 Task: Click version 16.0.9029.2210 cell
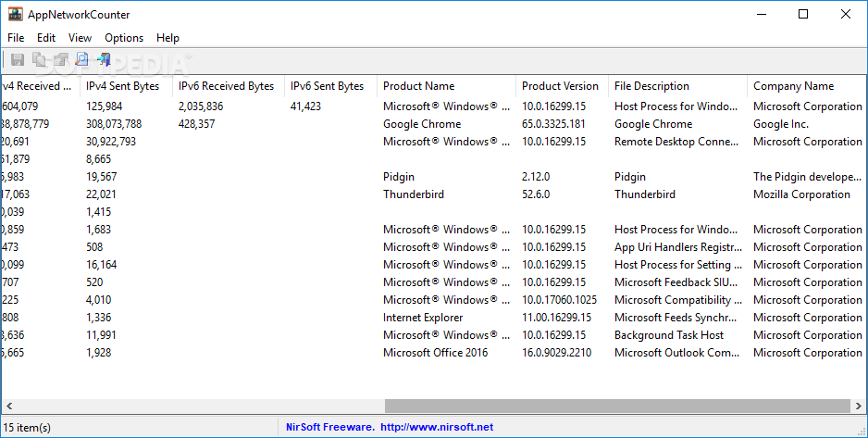[556, 353]
